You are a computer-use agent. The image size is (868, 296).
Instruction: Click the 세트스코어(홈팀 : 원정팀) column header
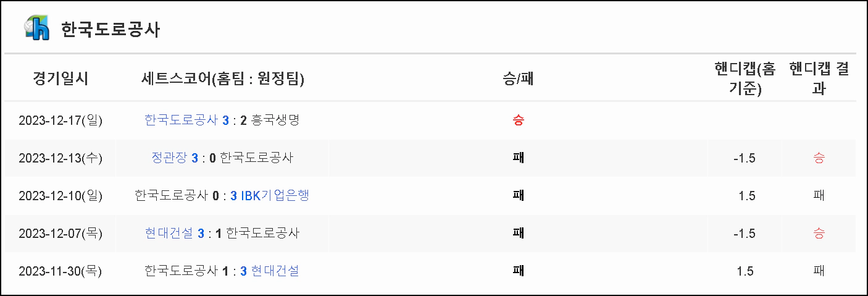pyautogui.click(x=223, y=79)
